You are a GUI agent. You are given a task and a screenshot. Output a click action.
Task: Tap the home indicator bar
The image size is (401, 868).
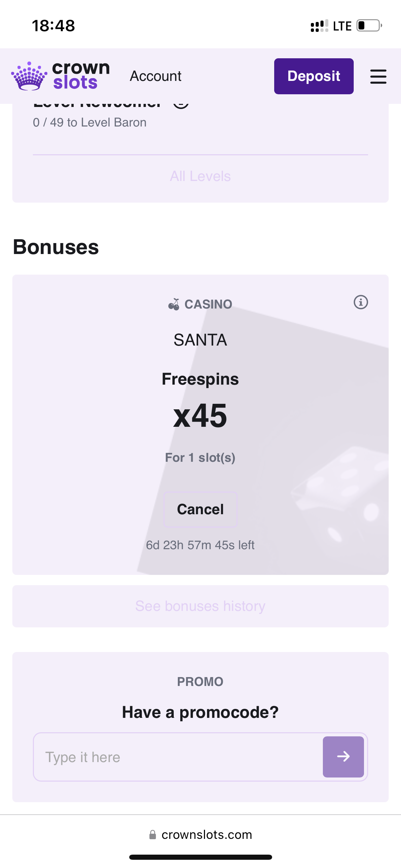point(200,857)
